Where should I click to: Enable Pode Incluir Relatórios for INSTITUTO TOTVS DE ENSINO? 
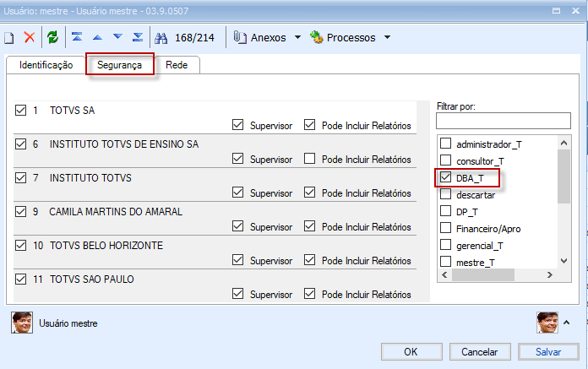(x=309, y=159)
